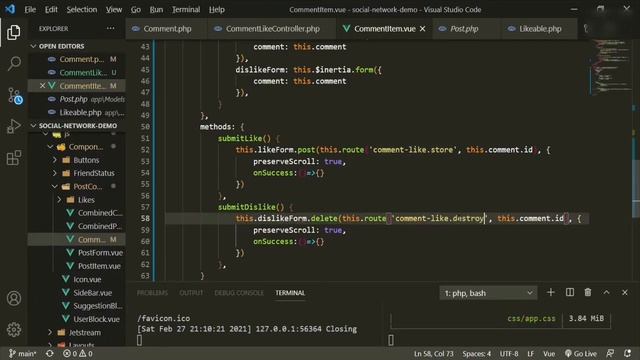Open the Go menu

[136, 9]
